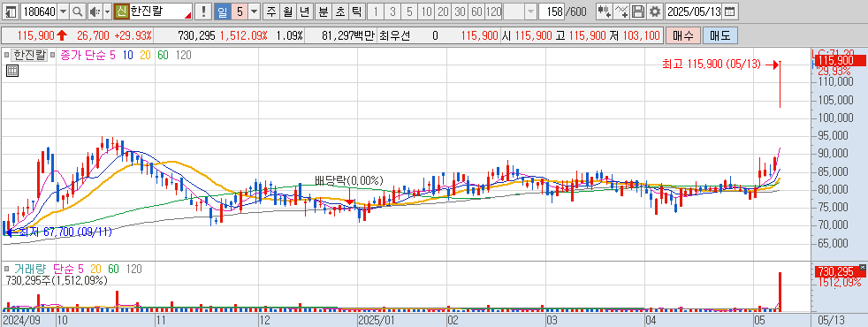Click the pink period value 5 button

pyautogui.click(x=239, y=11)
